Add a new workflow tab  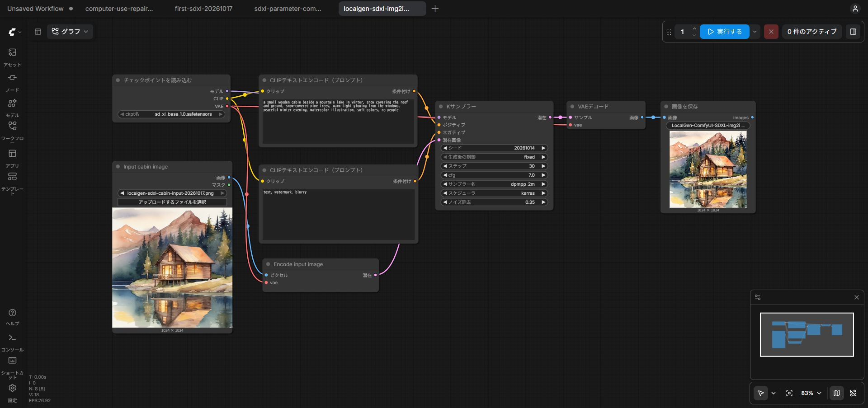(435, 9)
